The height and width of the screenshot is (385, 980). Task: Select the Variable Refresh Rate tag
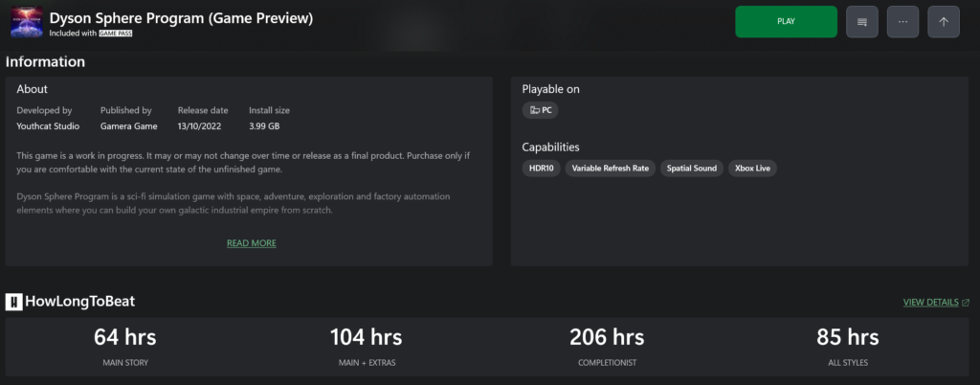pyautogui.click(x=611, y=169)
